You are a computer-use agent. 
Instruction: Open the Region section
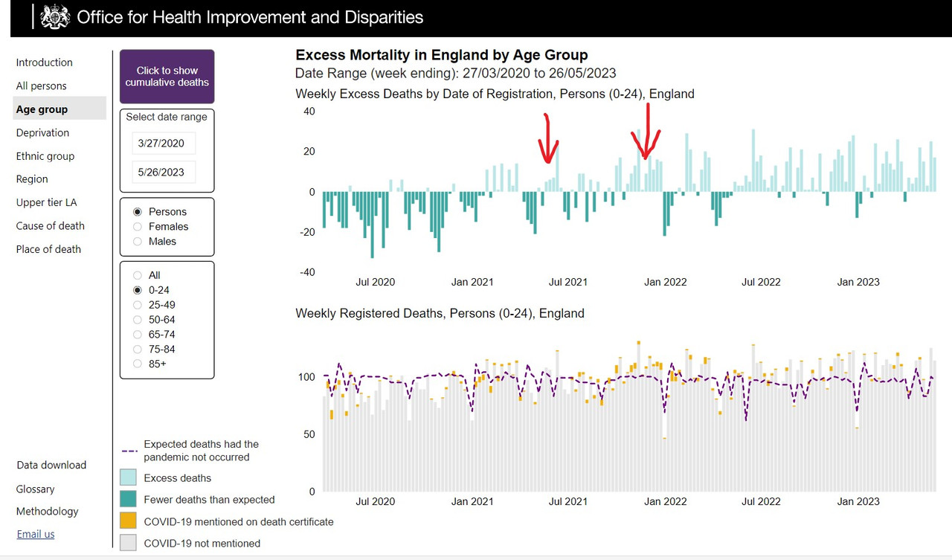[x=32, y=179]
